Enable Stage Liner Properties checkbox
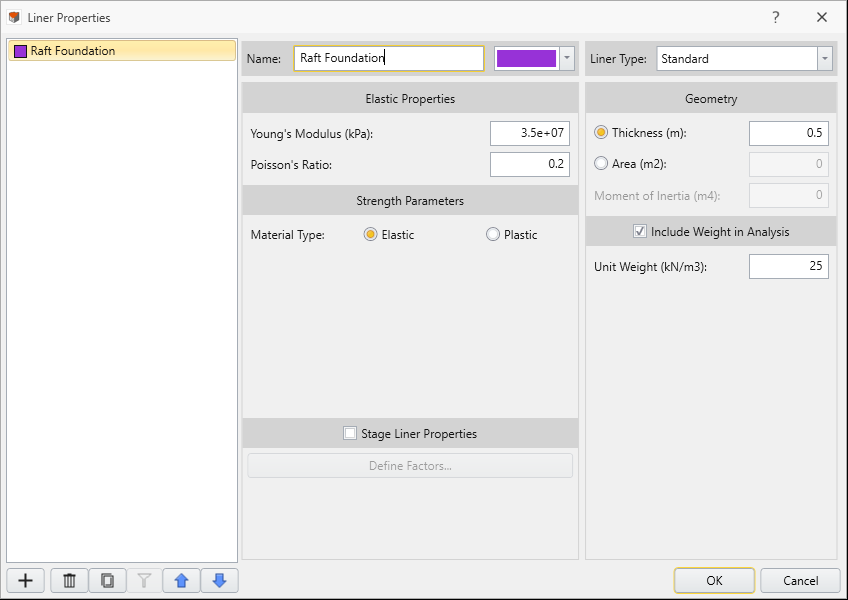The height and width of the screenshot is (600, 848). [350, 433]
